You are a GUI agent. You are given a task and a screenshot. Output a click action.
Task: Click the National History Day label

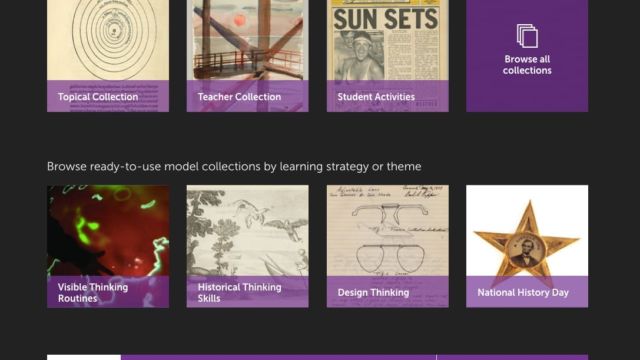523,293
